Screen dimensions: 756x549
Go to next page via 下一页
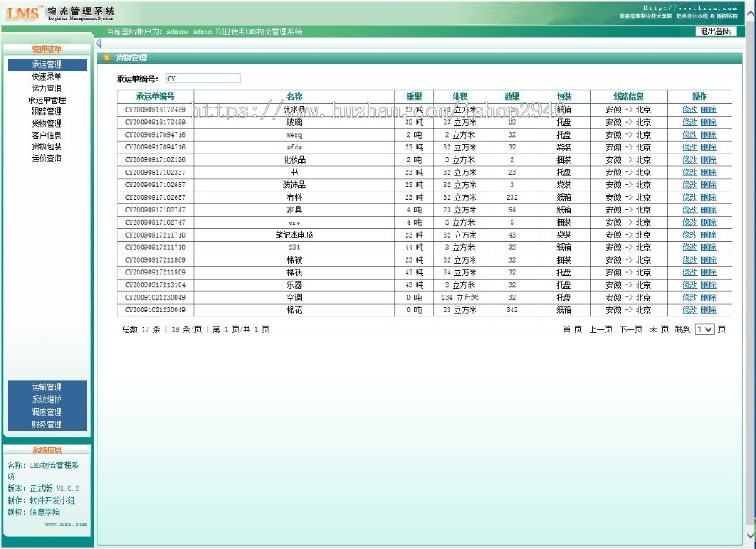coord(631,330)
